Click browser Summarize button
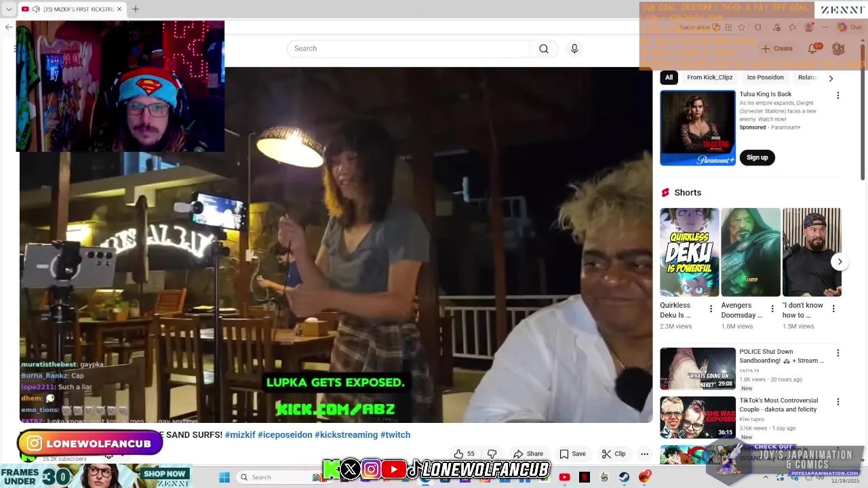Screen dimensions: 868x488 [x=700, y=27]
